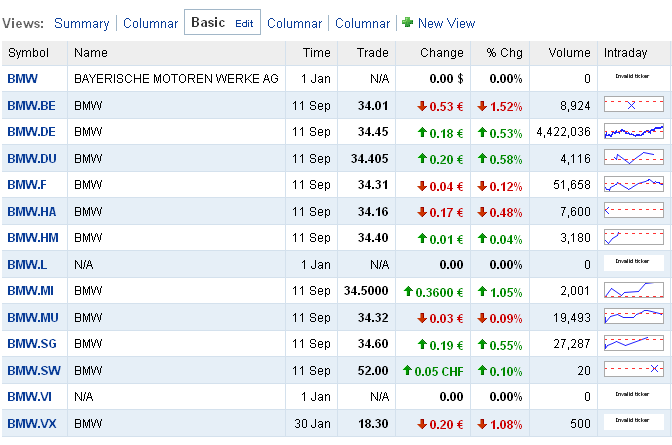Open the BMW.MI symbol link
672x445 pixels.
click(30, 291)
